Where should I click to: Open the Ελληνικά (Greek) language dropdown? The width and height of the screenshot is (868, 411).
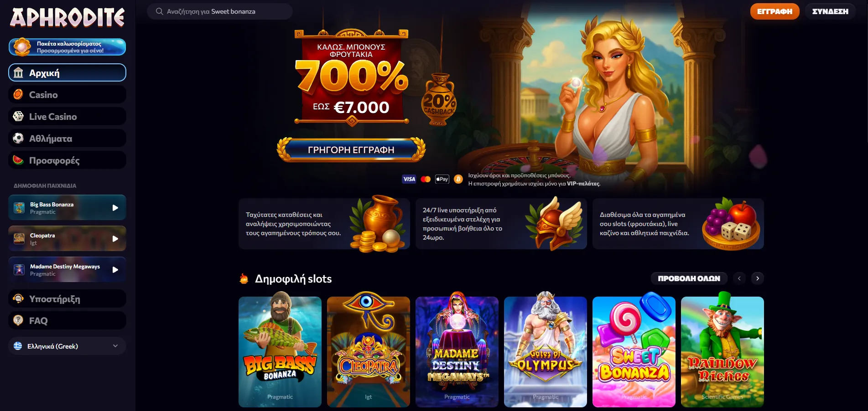pyautogui.click(x=67, y=346)
